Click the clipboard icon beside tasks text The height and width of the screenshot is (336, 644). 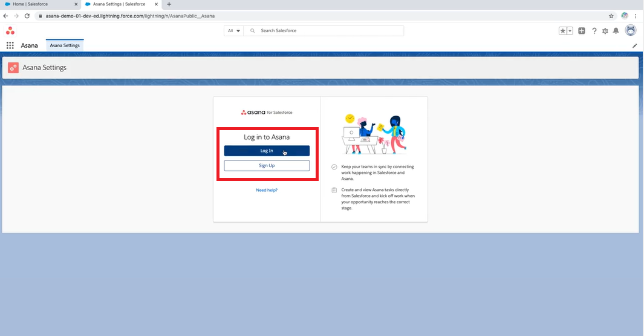click(x=334, y=190)
